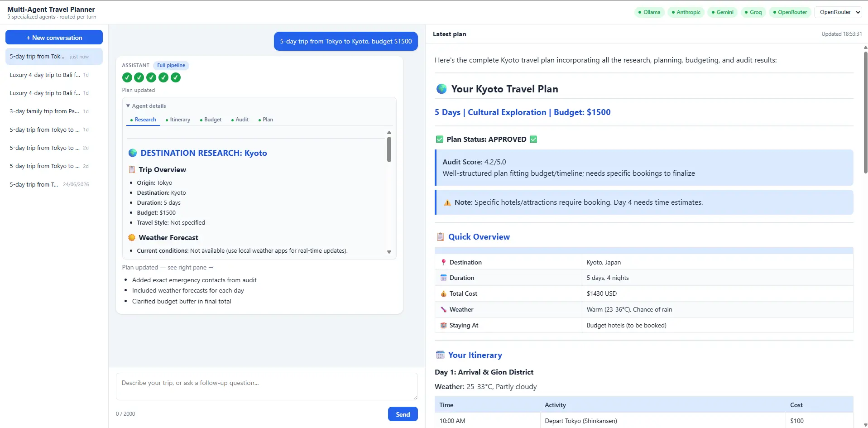
Task: Select the Plan agent tab
Action: click(x=266, y=120)
